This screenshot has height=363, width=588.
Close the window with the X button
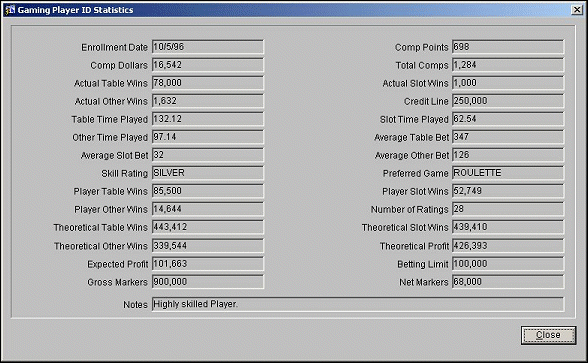[577, 10]
